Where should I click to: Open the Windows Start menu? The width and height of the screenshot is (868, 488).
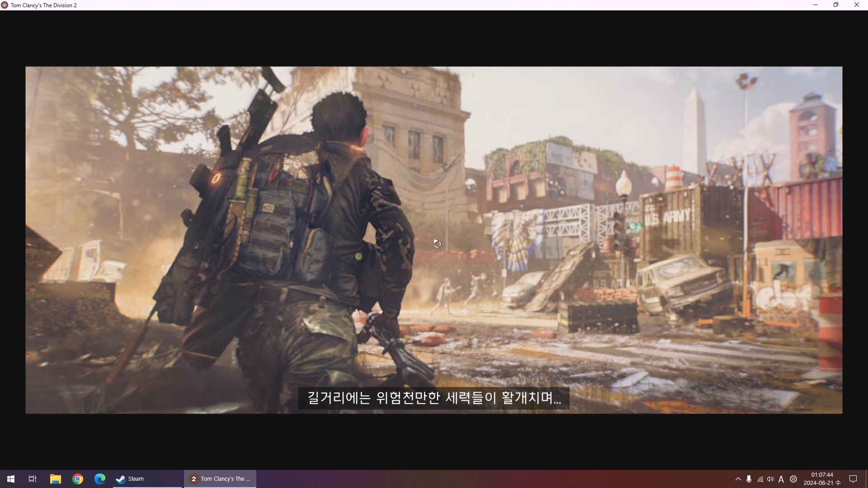pos(11,479)
